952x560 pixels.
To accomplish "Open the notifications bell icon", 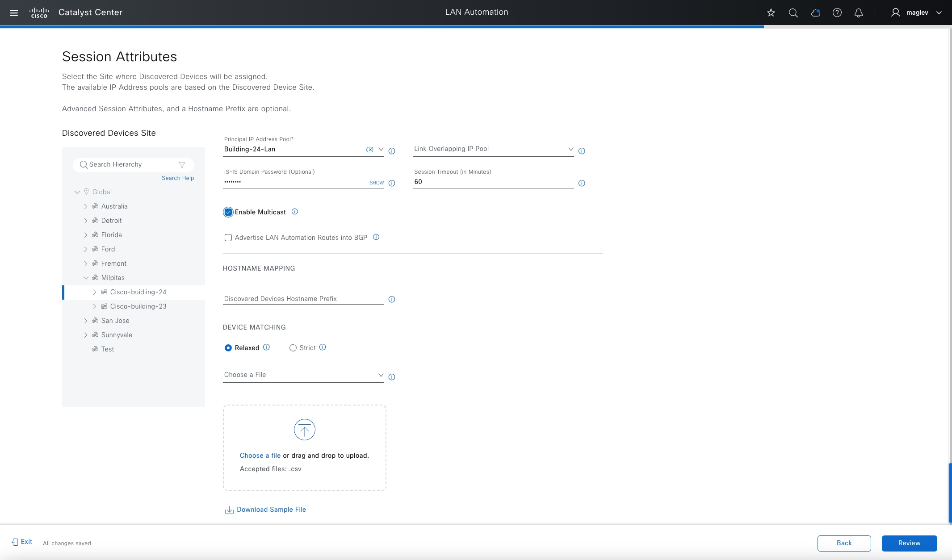I will click(859, 13).
